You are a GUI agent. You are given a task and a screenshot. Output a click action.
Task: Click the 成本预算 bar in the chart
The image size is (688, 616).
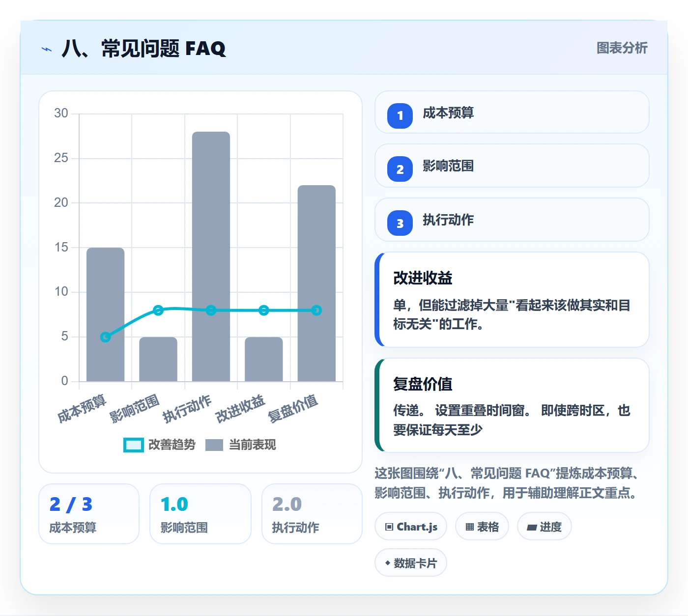(x=106, y=314)
